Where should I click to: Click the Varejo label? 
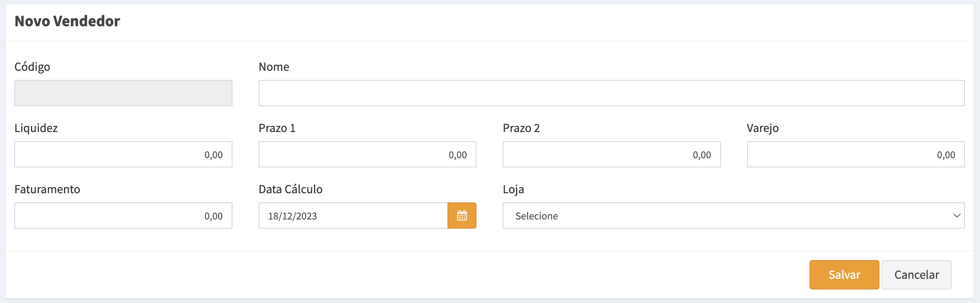(x=763, y=128)
